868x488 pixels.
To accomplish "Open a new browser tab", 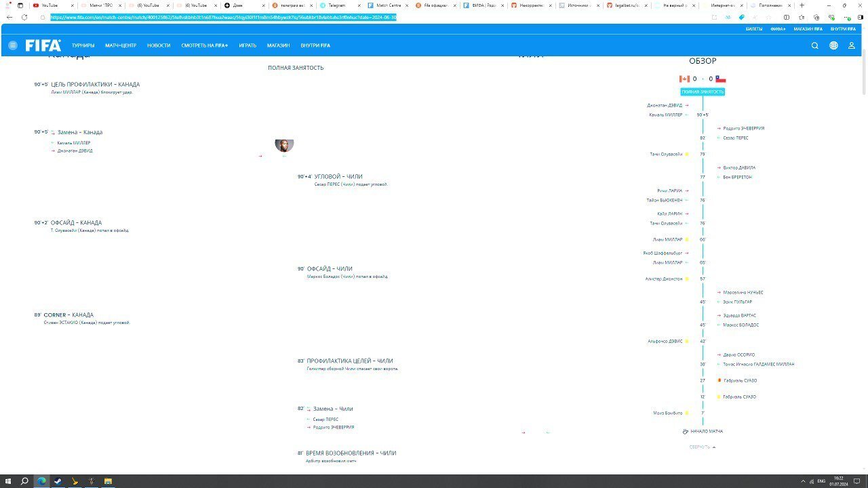I will pyautogui.click(x=802, y=5).
